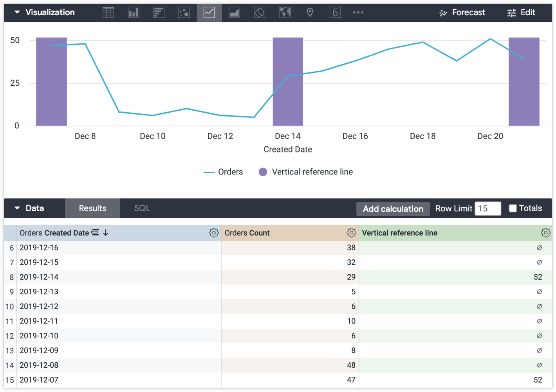Image resolution: width=556 pixels, height=392 pixels.
Task: Select the map pin visualization icon
Action: (310, 13)
